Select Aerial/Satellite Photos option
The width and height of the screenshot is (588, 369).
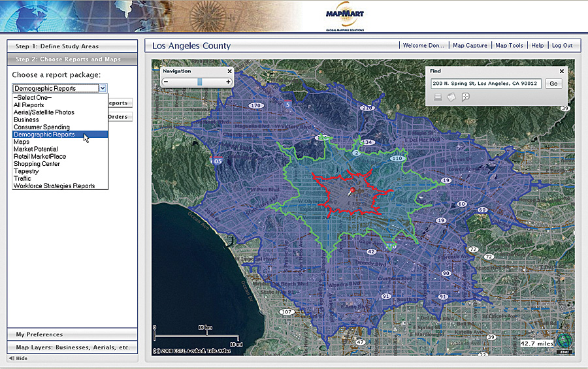pos(60,112)
